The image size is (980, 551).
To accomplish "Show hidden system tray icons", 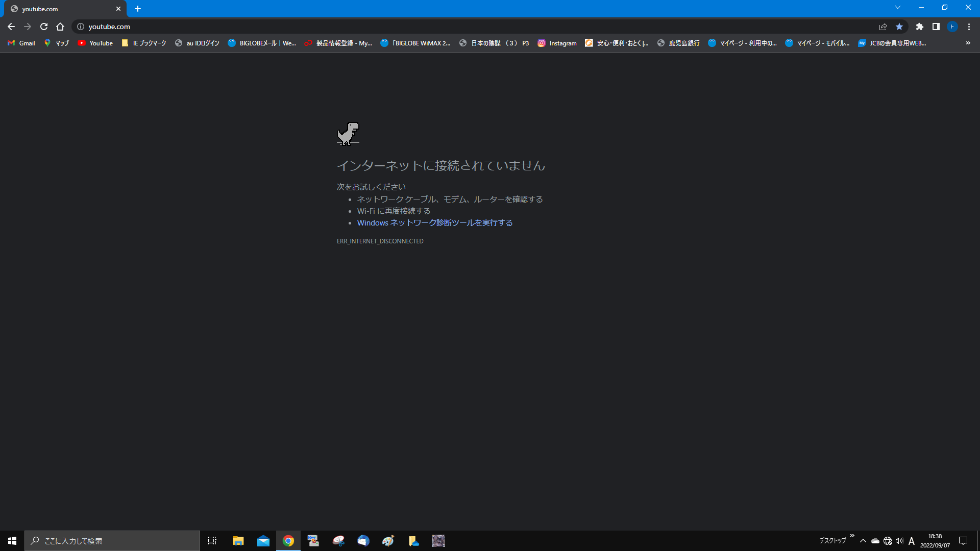I will (x=863, y=541).
